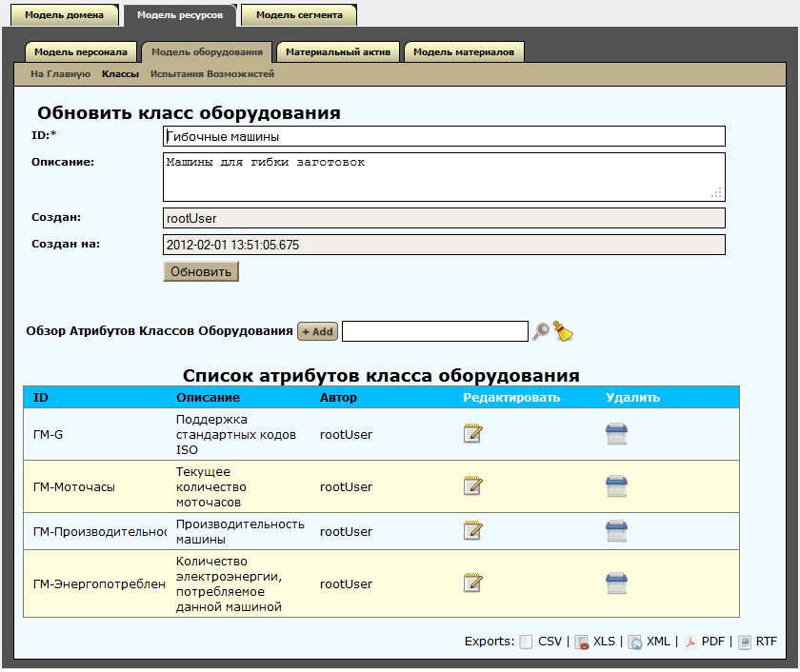Select the ГМ-Энергопотребление ID cell
The image size is (800, 672).
(99, 584)
